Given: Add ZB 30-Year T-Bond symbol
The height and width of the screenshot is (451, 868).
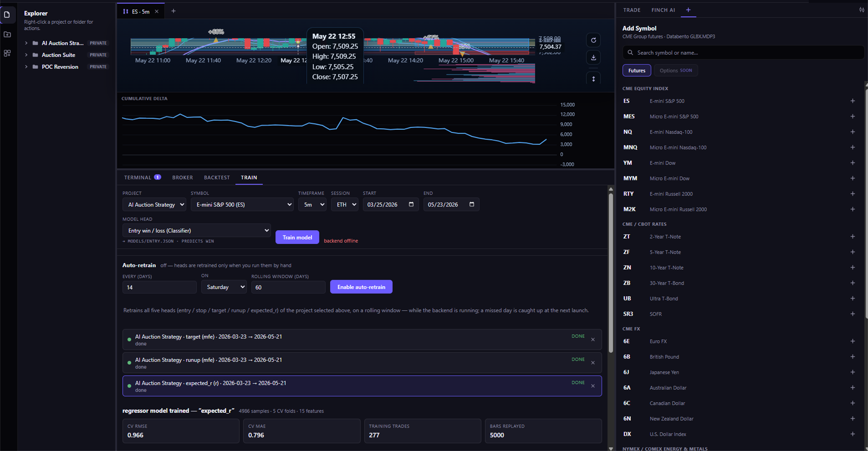Looking at the screenshot, I should pos(853,283).
